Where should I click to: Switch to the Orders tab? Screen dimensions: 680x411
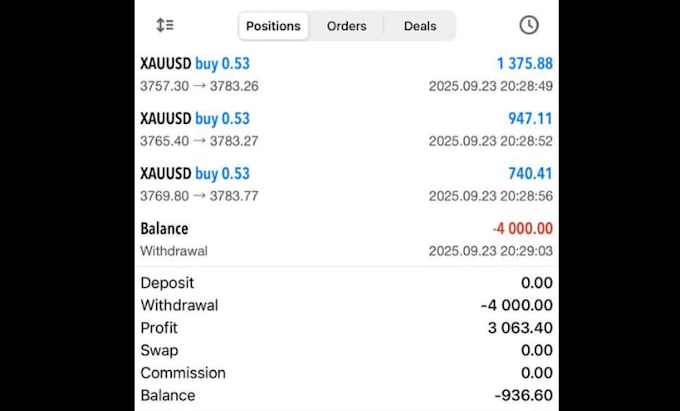(346, 26)
